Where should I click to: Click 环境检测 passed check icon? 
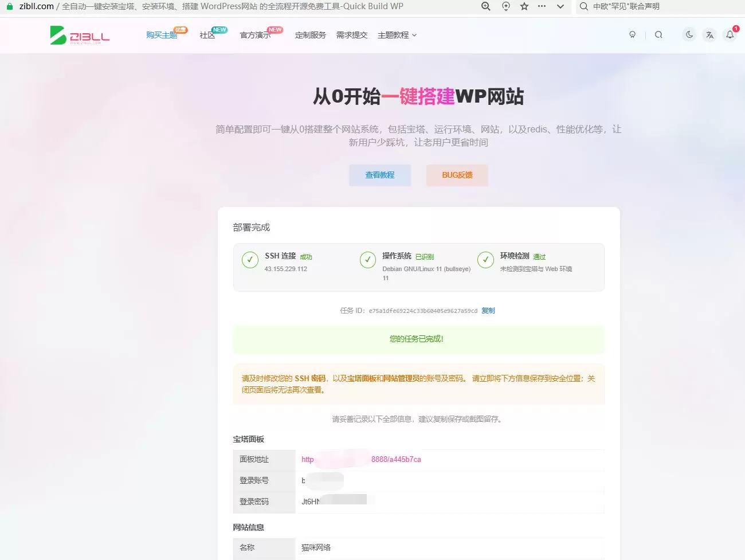click(x=485, y=260)
